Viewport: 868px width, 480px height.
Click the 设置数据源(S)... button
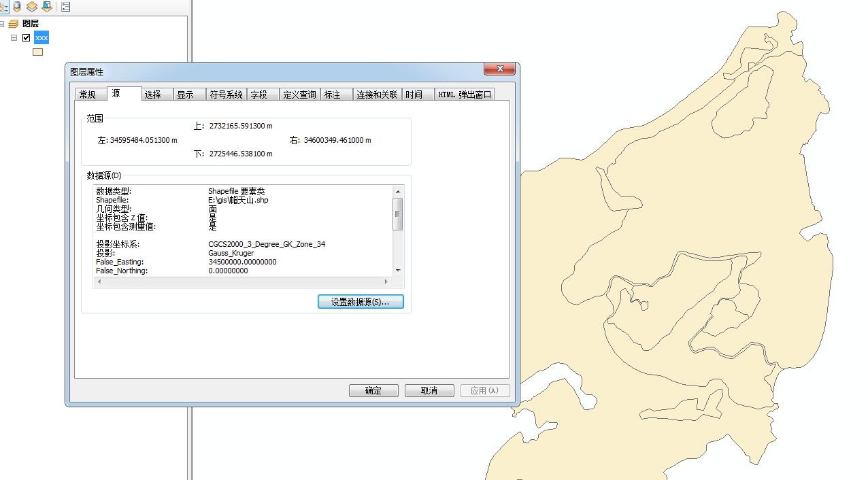click(x=361, y=301)
